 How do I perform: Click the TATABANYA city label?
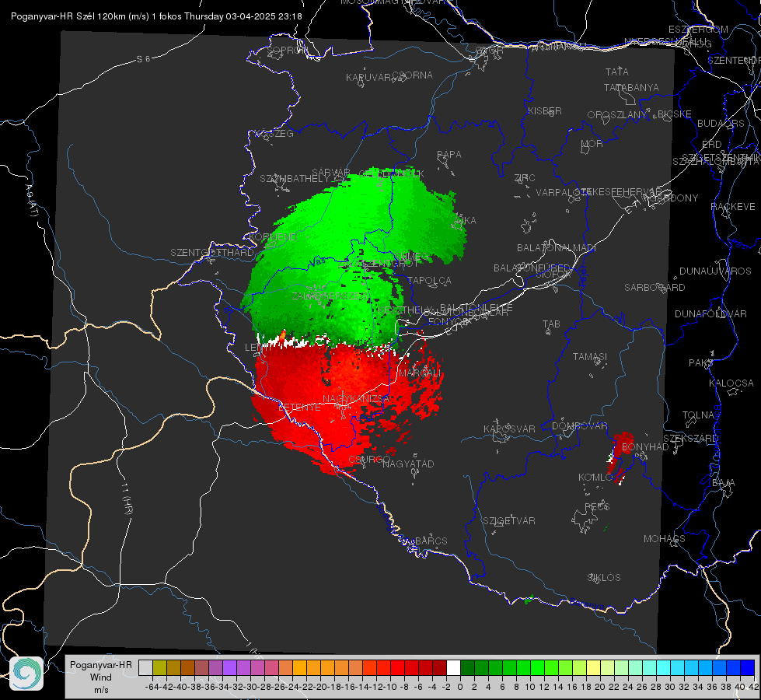pos(631,87)
